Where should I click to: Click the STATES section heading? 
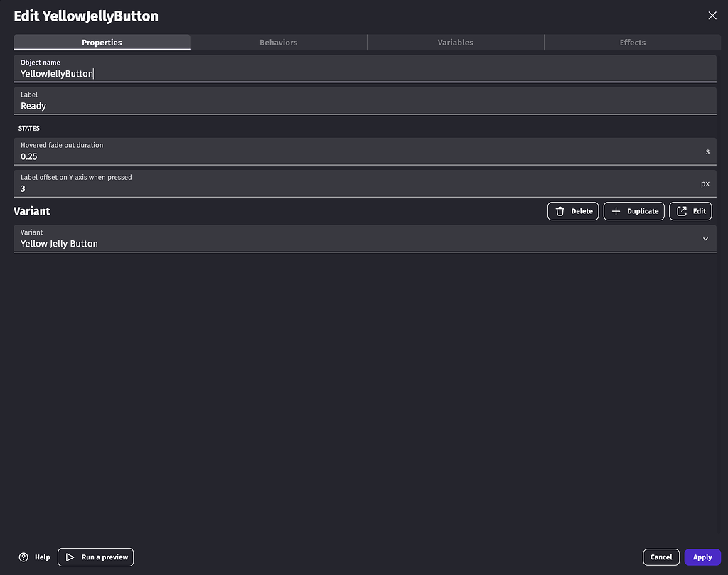pos(28,128)
